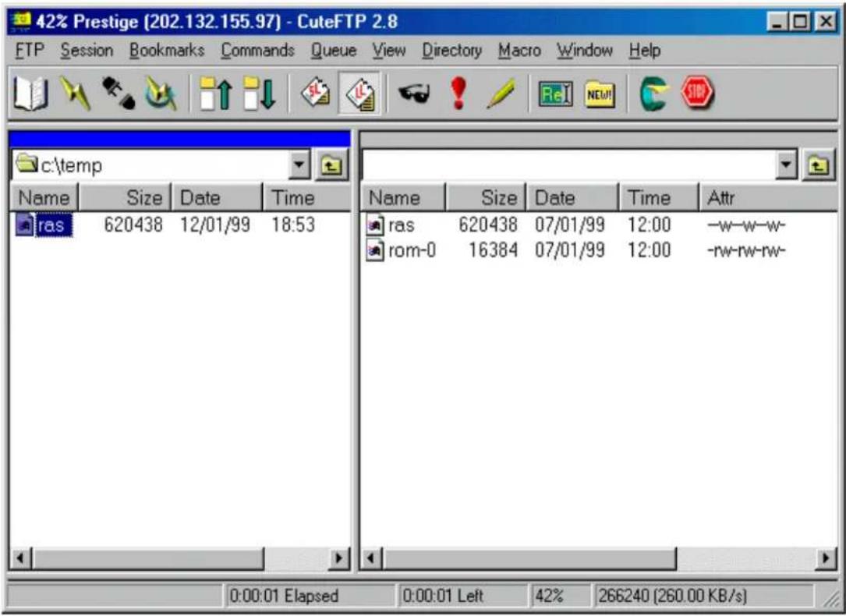
Task: Sort remote pane by Name column
Action: point(403,197)
